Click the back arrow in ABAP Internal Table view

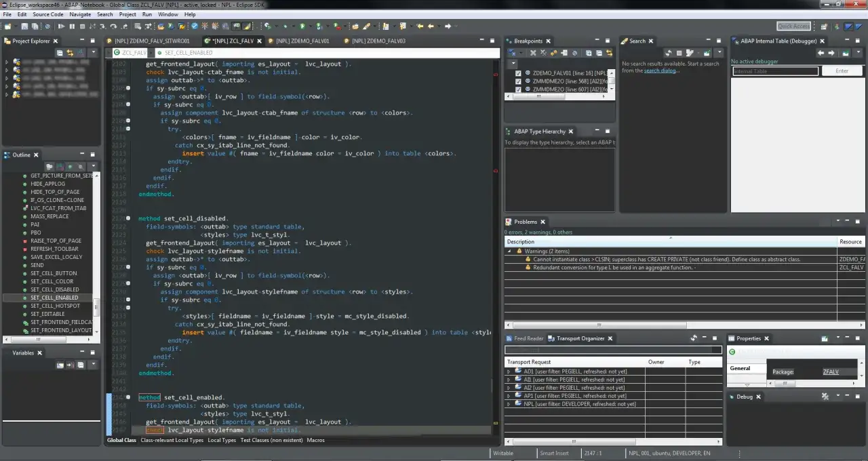(x=821, y=53)
